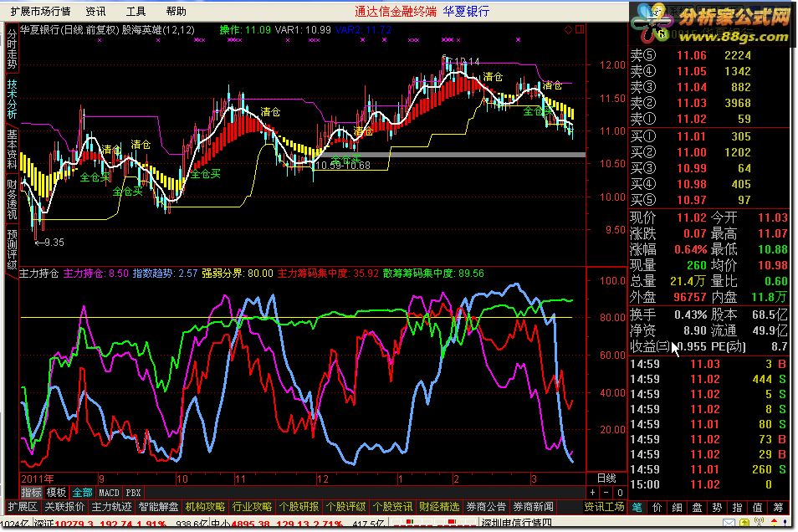Viewport: 798px width, 532px height.
Task: Select the 价 tab in quote panel
Action: point(657,508)
